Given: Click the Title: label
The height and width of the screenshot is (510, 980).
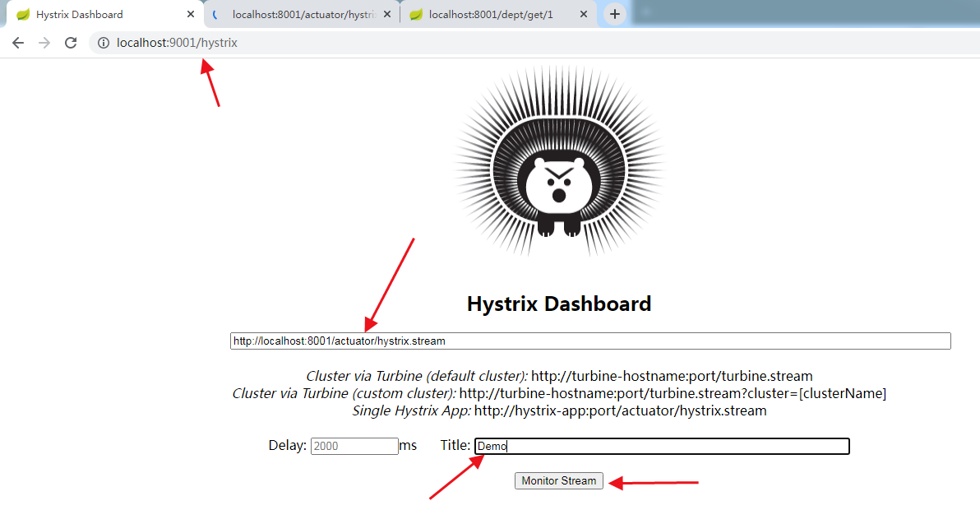Looking at the screenshot, I should [x=455, y=445].
